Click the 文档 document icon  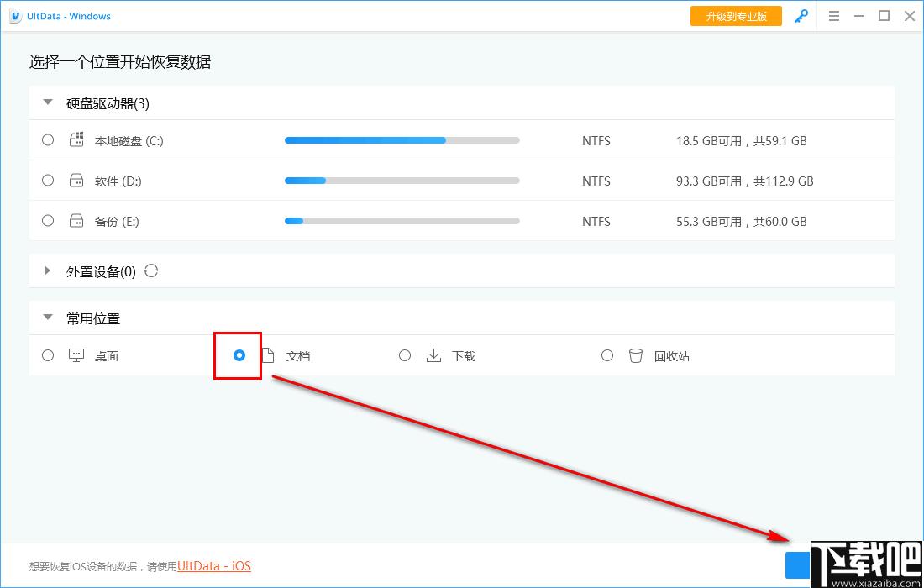(268, 355)
